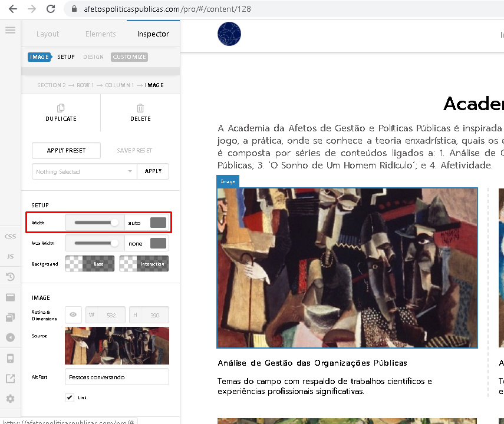Open settings gear icon in sidebar

(x=10, y=399)
